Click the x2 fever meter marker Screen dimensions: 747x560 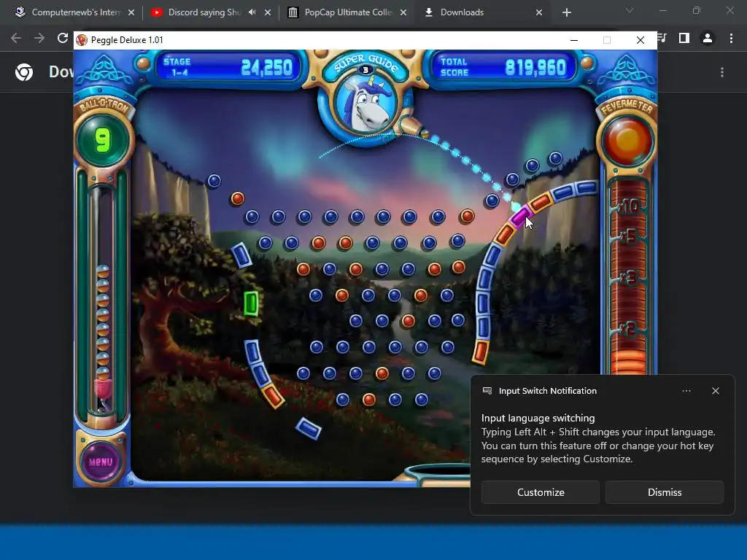click(628, 329)
